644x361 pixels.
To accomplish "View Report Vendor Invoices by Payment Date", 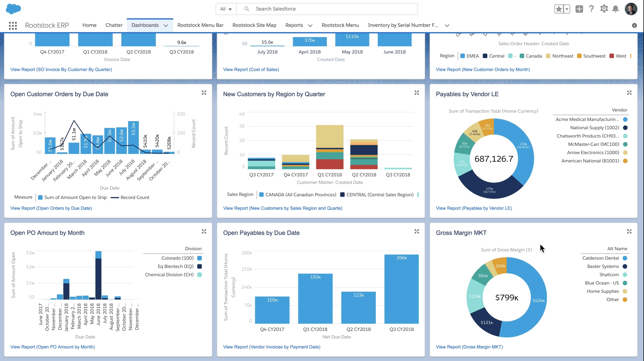I will pos(272,347).
